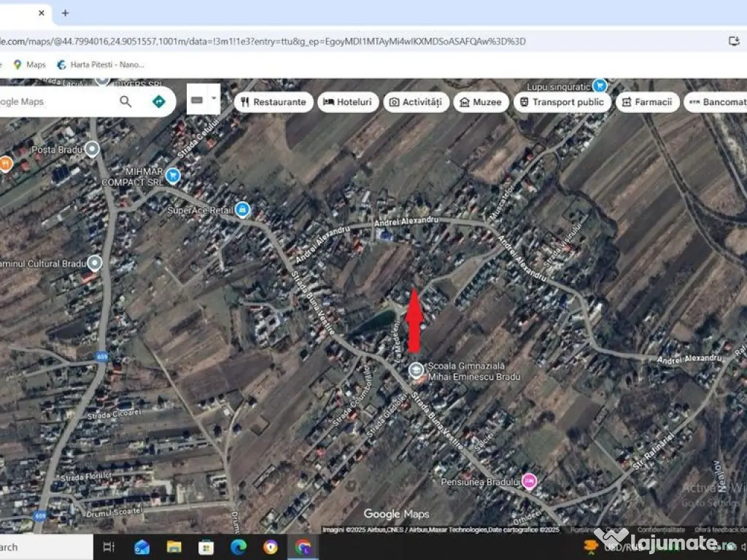Click the install app icon in address bar
Image resolution: width=747 pixels, height=560 pixels.
click(734, 41)
